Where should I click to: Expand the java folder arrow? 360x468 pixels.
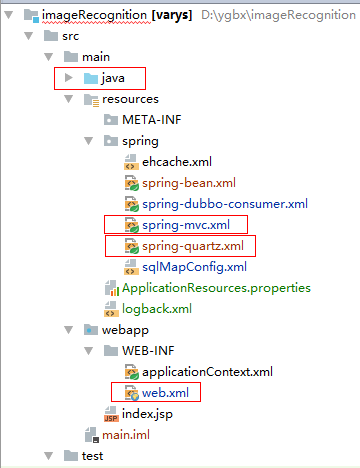[69, 78]
